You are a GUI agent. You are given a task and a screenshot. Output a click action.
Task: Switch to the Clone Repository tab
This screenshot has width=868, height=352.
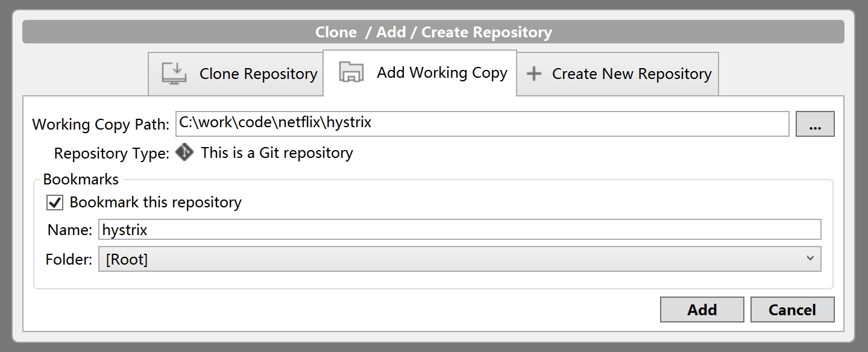(258, 74)
